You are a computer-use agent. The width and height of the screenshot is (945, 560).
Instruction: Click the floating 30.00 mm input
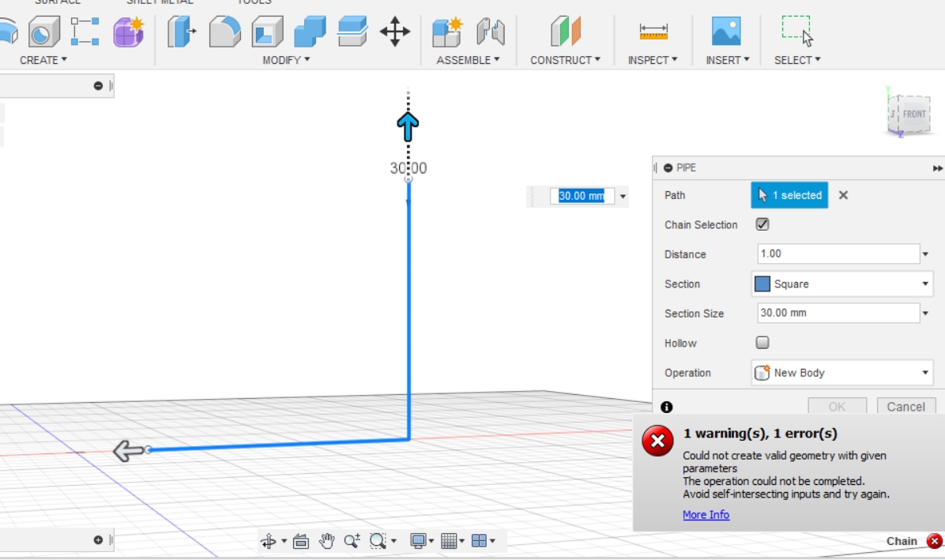pyautogui.click(x=582, y=196)
